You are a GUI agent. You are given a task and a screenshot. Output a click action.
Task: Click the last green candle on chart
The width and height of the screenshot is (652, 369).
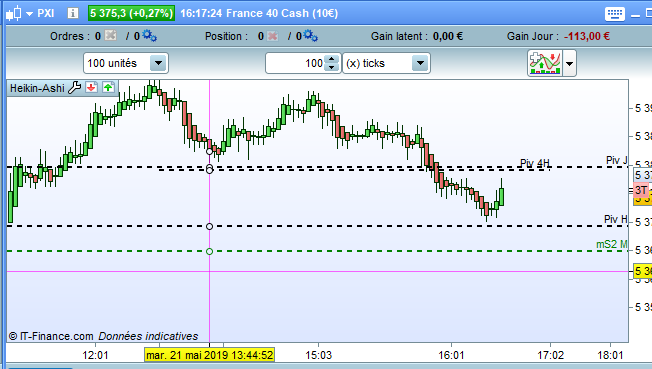coord(501,196)
